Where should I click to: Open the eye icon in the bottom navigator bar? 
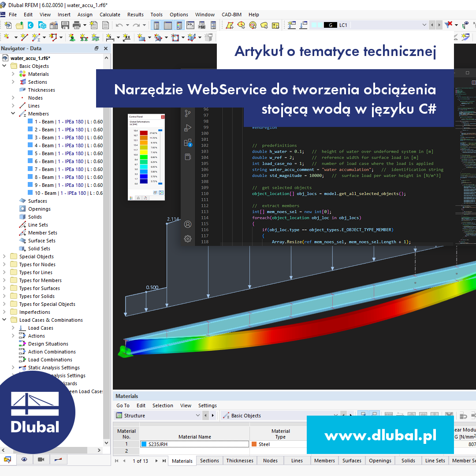point(25,459)
